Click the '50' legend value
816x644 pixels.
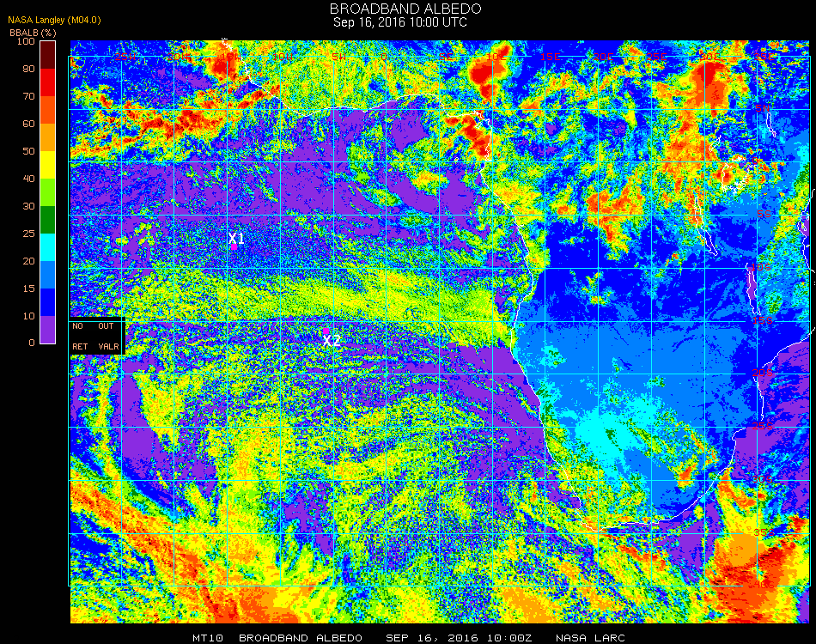pyautogui.click(x=28, y=151)
